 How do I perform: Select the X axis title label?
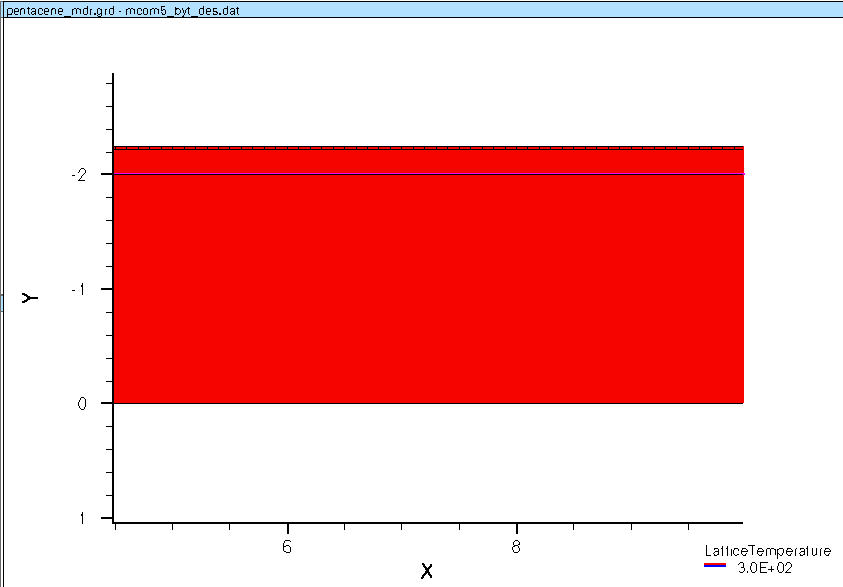427,571
